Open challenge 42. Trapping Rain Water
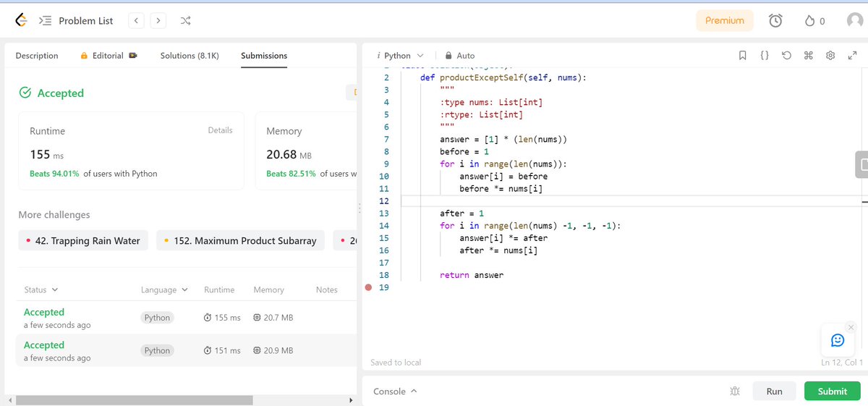This screenshot has width=868, height=406. click(84, 240)
